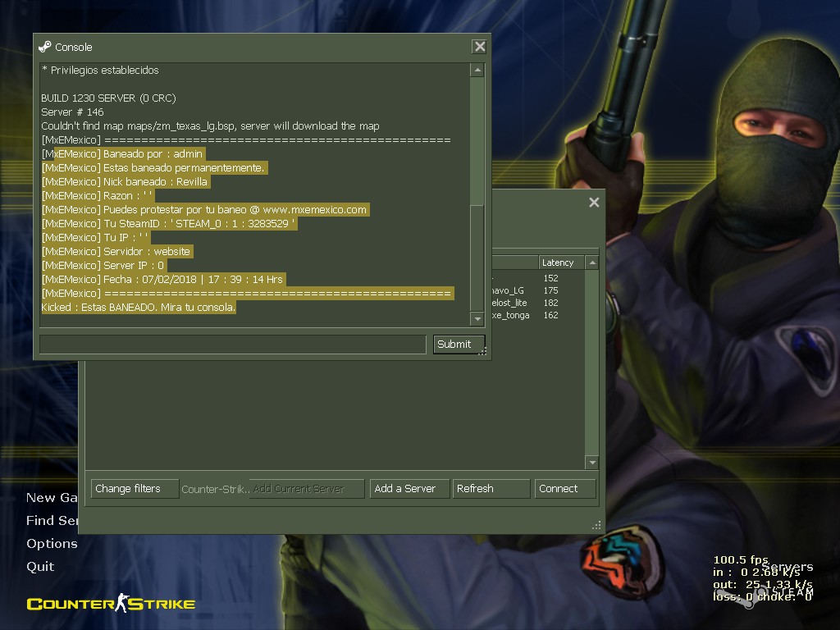Close the Console window
840x630 pixels.
pos(479,47)
